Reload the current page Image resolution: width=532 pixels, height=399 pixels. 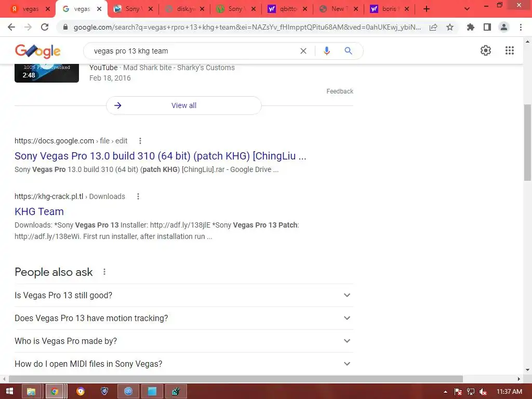pyautogui.click(x=45, y=27)
